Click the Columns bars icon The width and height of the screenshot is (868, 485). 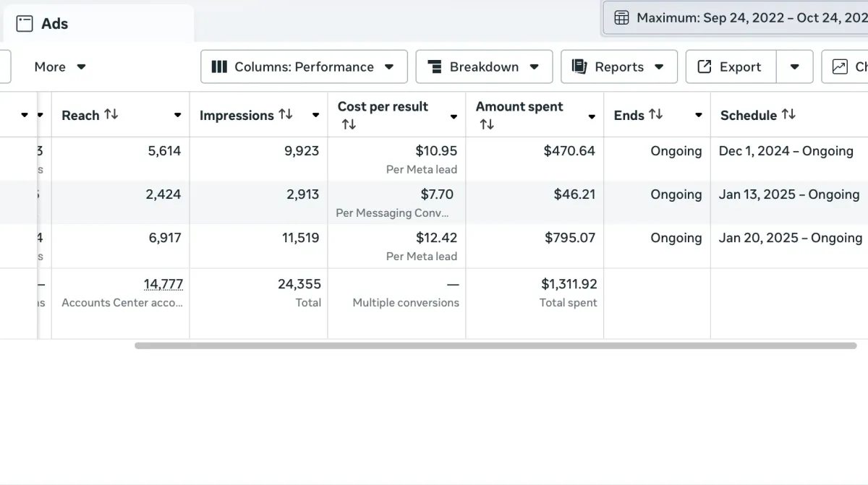click(219, 66)
